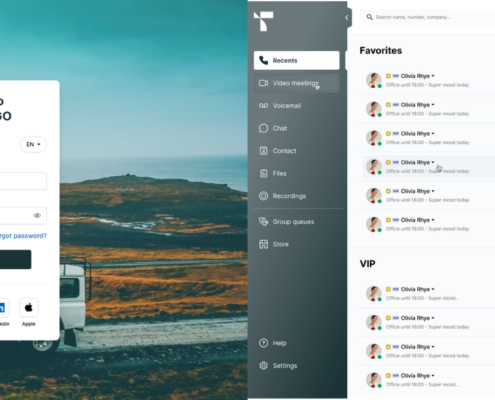495x400 pixels.
Task: Toggle password visibility eye icon
Action: click(x=37, y=215)
